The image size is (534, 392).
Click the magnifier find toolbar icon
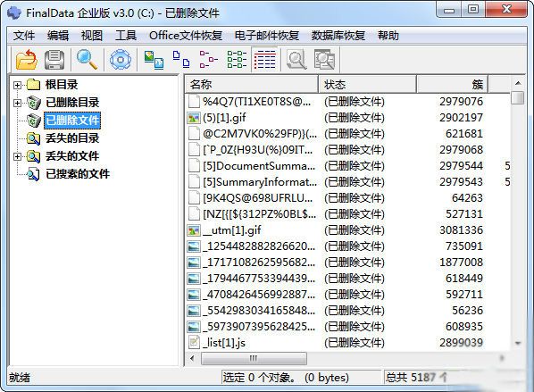coord(87,59)
